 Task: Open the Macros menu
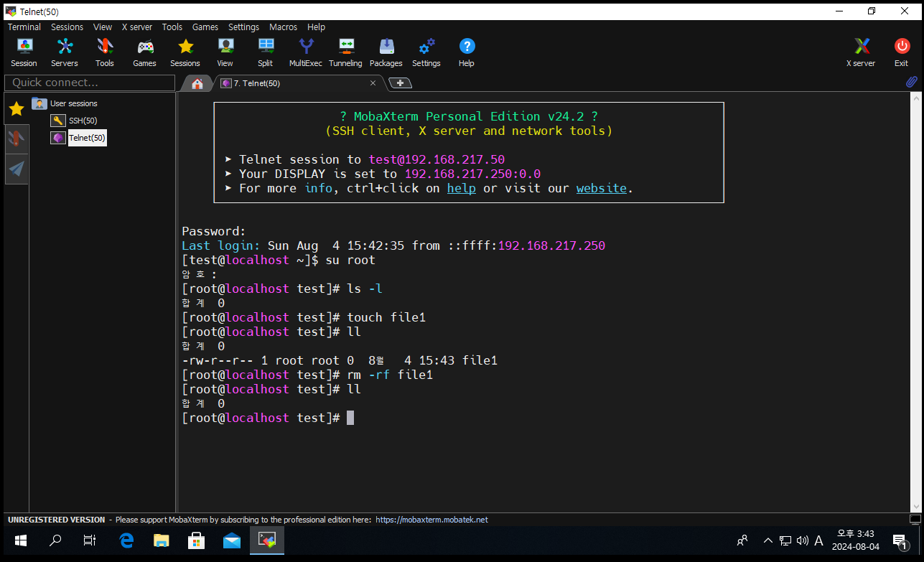click(x=284, y=27)
